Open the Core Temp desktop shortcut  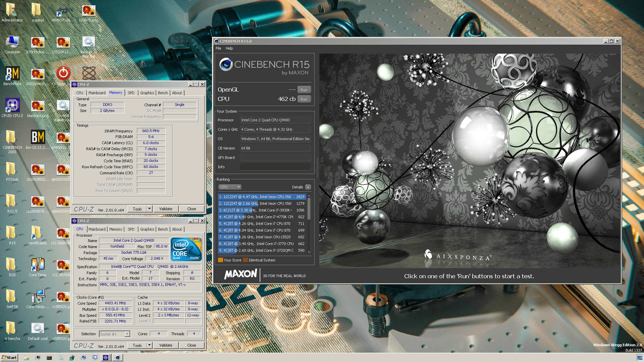[38, 267]
